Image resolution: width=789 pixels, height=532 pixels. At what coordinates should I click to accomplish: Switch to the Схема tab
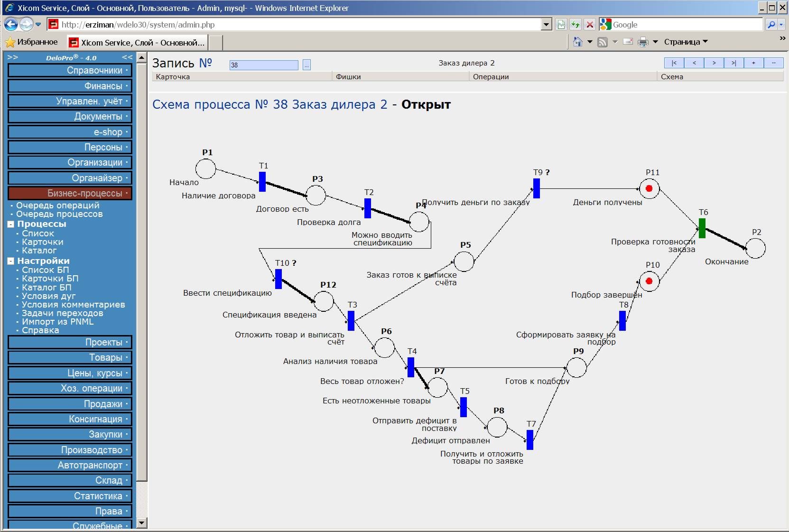pos(720,76)
